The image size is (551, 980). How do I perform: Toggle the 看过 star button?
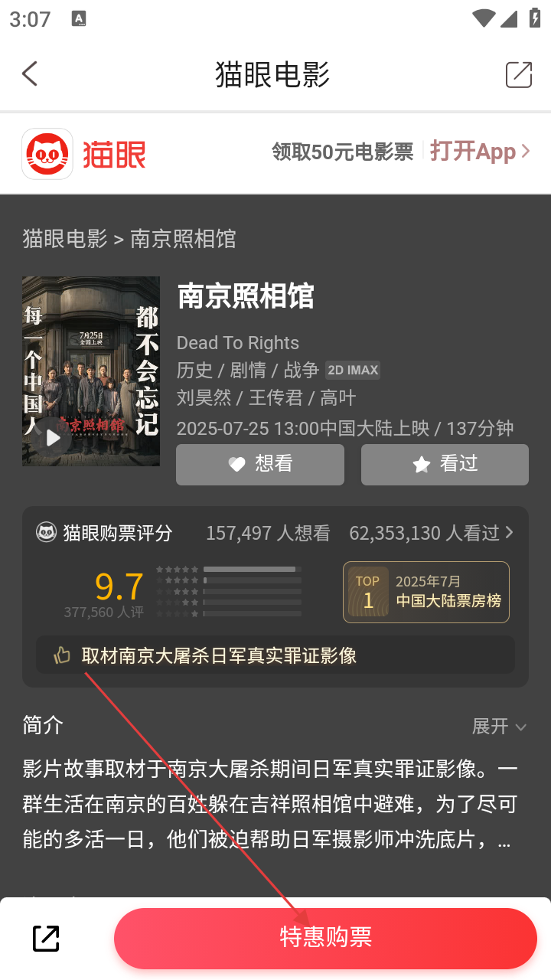pos(445,464)
